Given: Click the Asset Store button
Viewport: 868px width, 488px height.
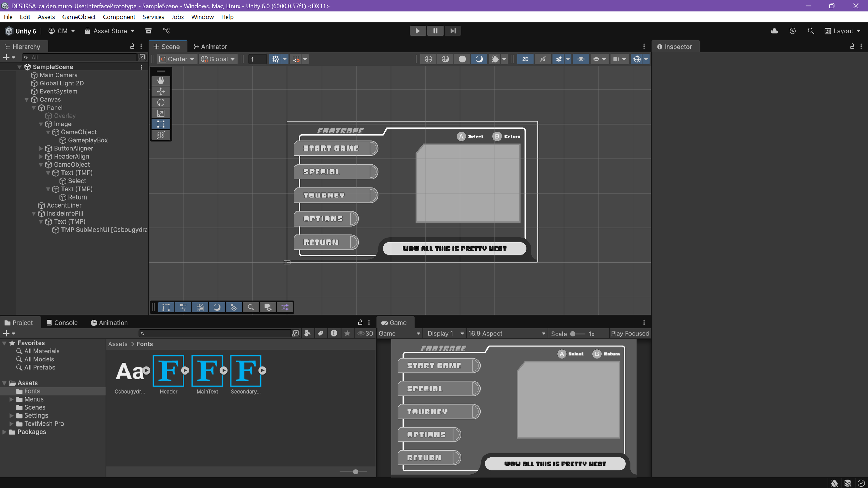Looking at the screenshot, I should [x=109, y=31].
